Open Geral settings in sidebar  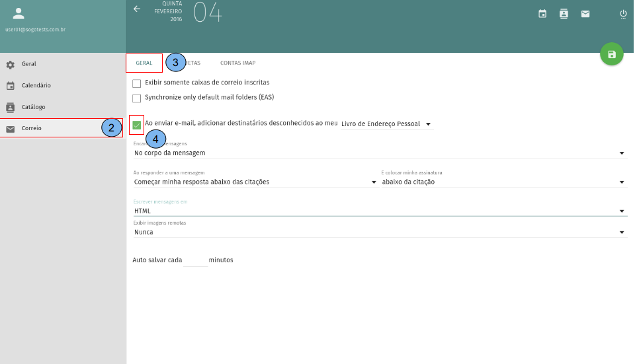point(29,64)
